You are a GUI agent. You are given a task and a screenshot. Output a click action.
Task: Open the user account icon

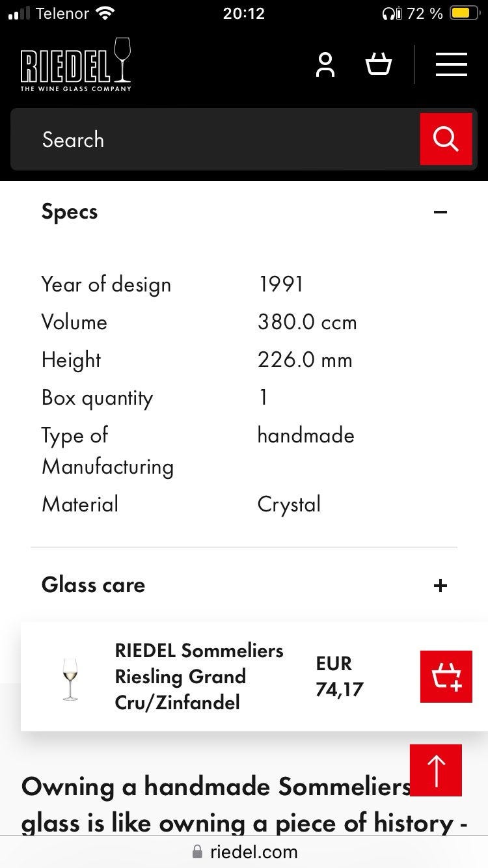pyautogui.click(x=325, y=65)
